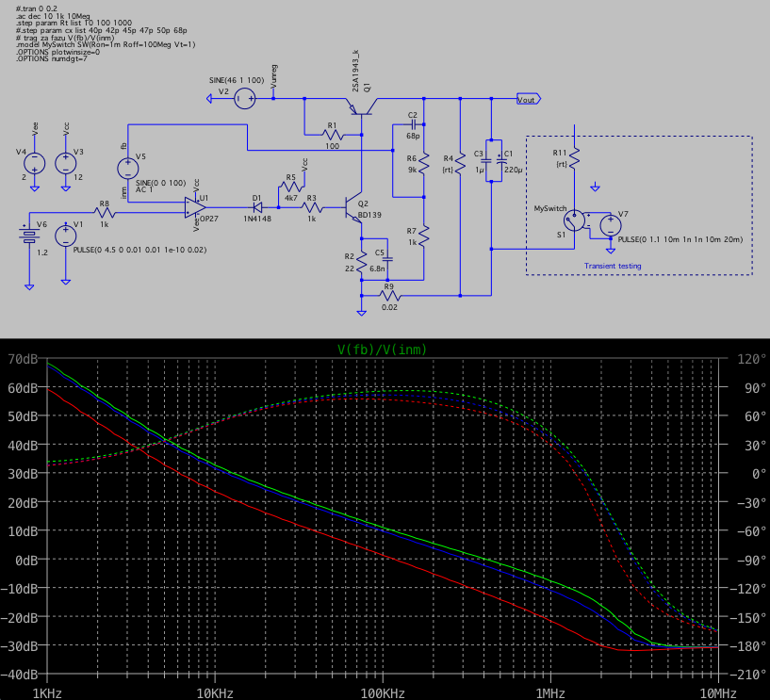Viewport: 770px width, 700px height.
Task: Select the V1 pulse source symbol
Action: [65, 236]
